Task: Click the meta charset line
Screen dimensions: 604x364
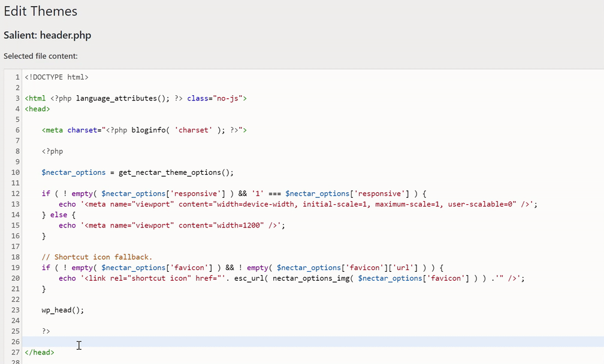Action: coord(144,130)
